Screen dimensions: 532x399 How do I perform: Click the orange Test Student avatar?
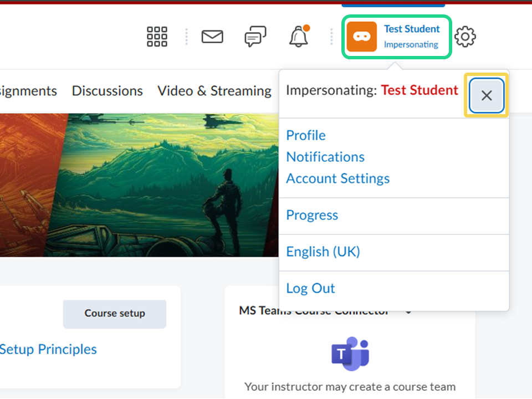362,37
